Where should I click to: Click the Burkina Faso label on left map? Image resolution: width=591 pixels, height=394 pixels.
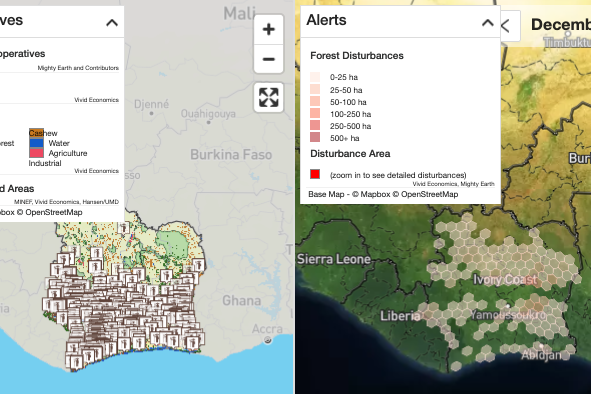tap(231, 155)
